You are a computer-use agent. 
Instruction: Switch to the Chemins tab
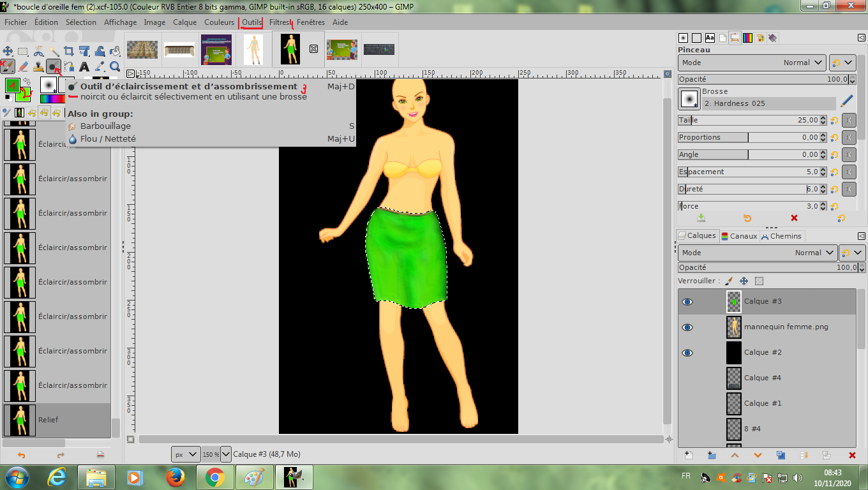click(x=781, y=236)
